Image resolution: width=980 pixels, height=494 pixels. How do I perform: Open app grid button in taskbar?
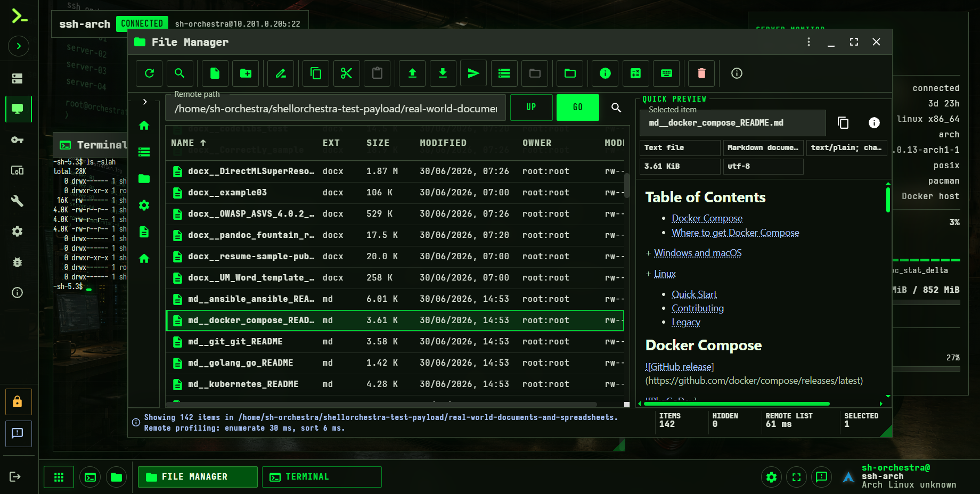tap(59, 477)
